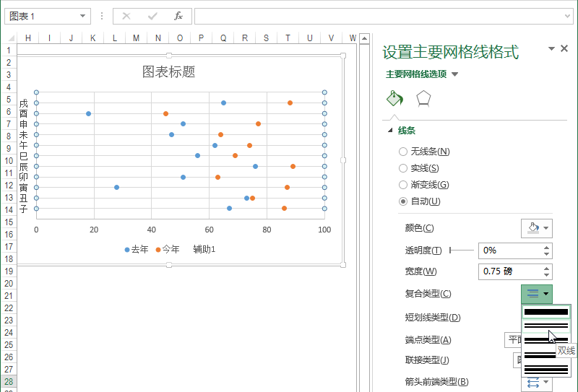The image size is (578, 392).
Task: Click the formula bar input area
Action: pyautogui.click(x=379, y=16)
